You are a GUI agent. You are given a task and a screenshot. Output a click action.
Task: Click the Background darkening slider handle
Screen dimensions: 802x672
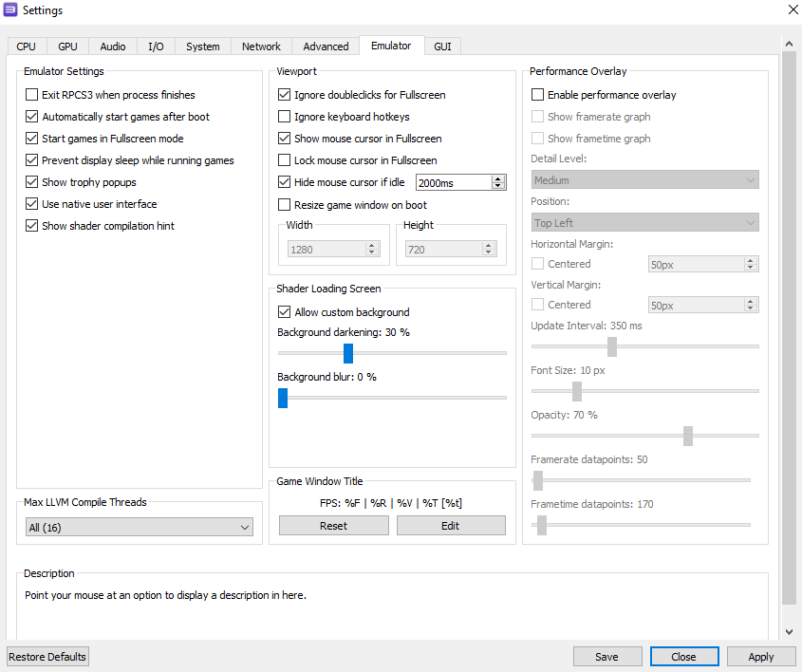point(348,353)
